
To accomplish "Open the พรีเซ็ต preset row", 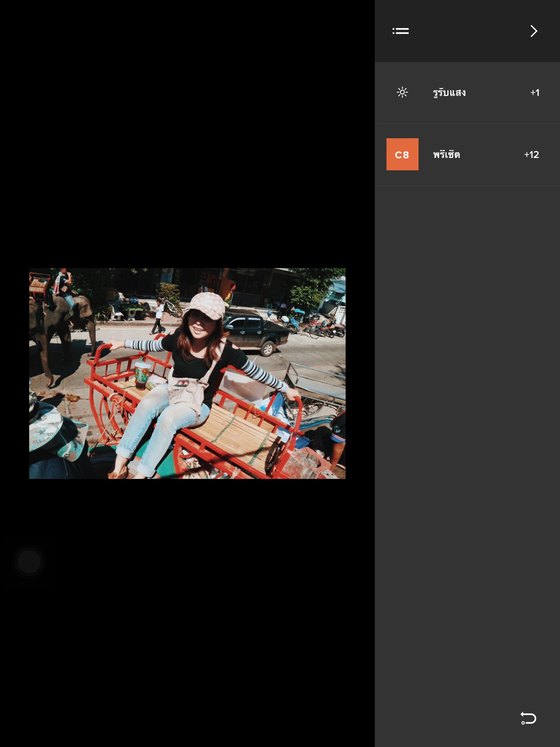I will coord(467,155).
